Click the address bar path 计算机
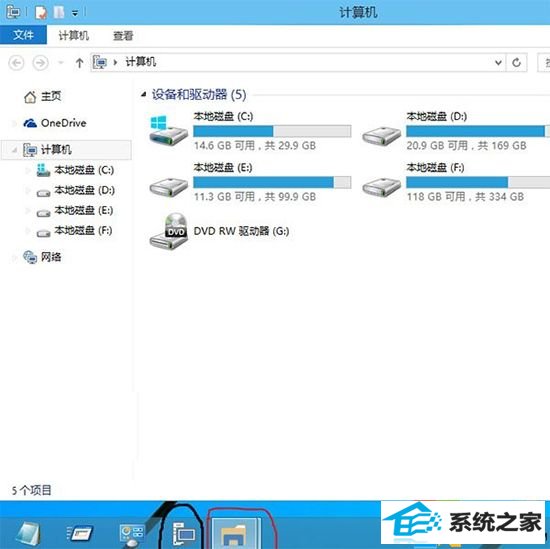Viewport: 550px width, 549px height. tap(141, 62)
